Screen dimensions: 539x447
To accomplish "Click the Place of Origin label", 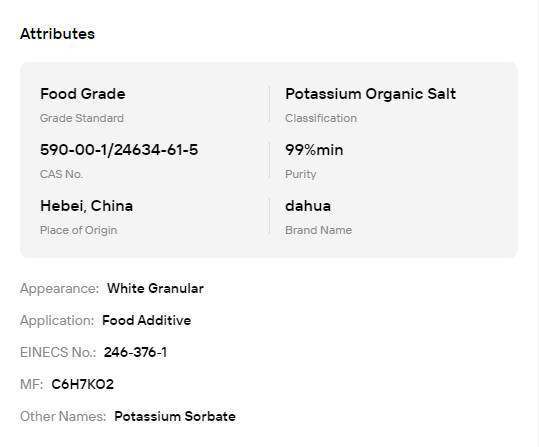I will pos(79,230).
